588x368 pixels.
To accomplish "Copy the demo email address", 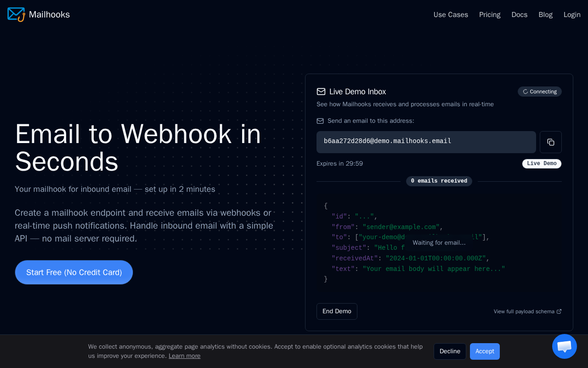I will pyautogui.click(x=550, y=142).
